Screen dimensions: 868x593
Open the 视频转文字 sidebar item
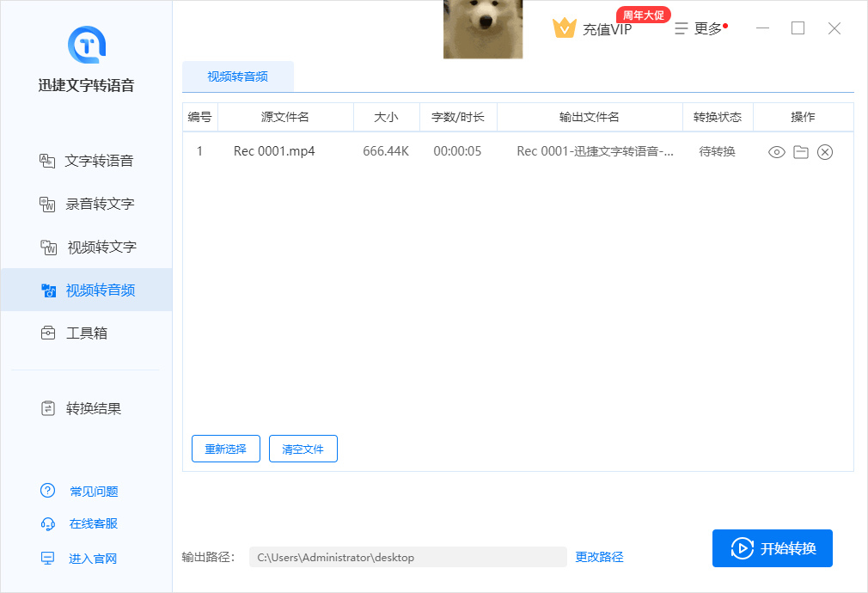[86, 247]
